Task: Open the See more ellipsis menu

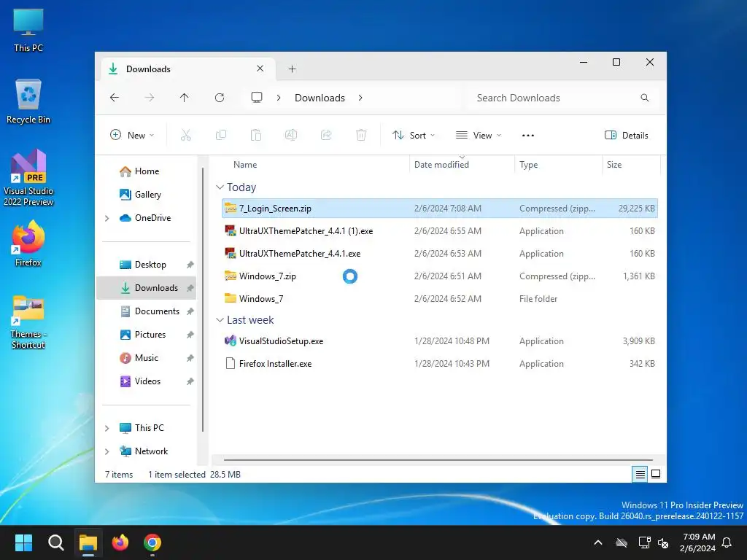Action: tap(528, 135)
